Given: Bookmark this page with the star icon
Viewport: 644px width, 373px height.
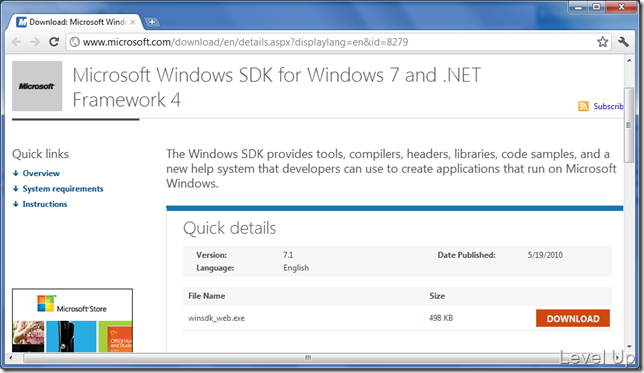Looking at the screenshot, I should click(x=603, y=41).
